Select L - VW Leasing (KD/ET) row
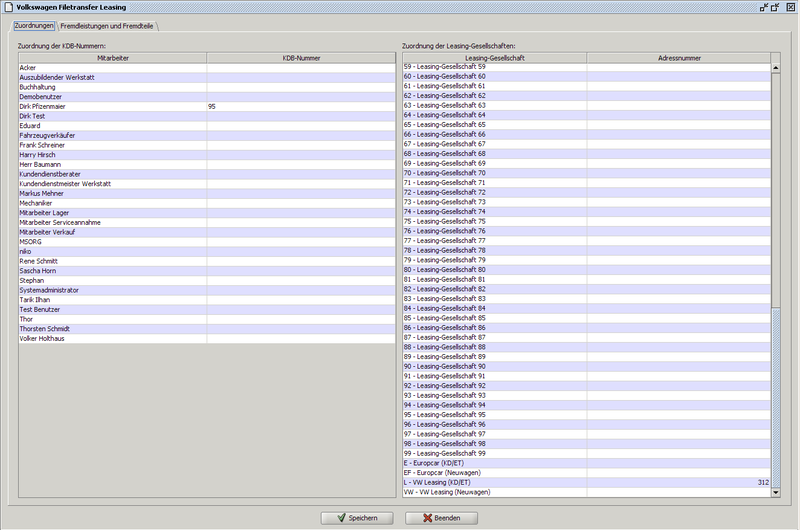The image size is (800, 530). (587, 483)
